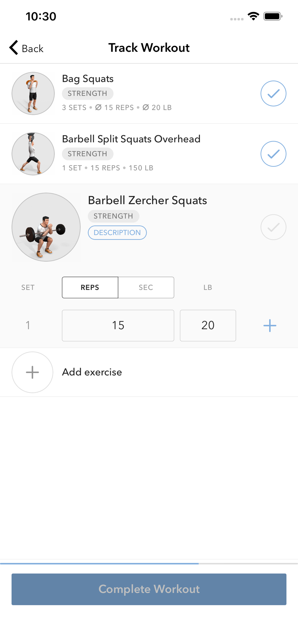Tap the battery status icon
298x644 pixels.
(273, 16)
